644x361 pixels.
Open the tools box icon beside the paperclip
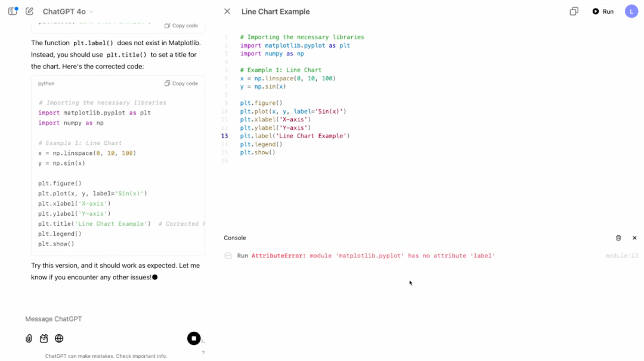(x=44, y=338)
